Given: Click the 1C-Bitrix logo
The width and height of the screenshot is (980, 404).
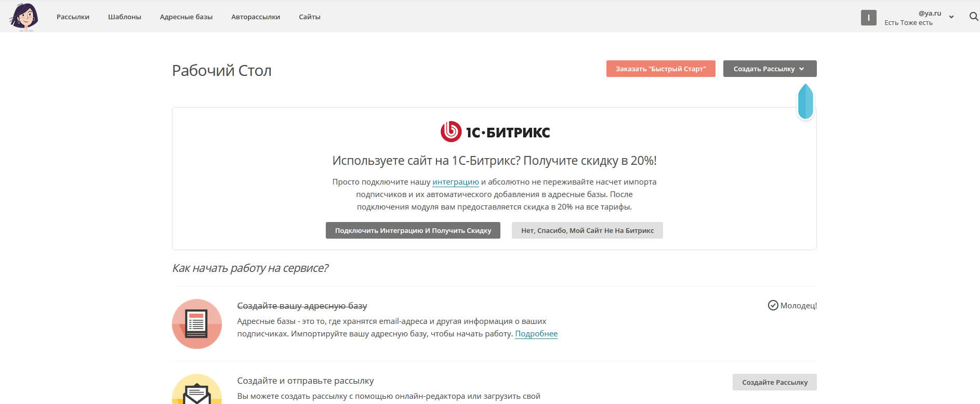Looking at the screenshot, I should point(495,132).
